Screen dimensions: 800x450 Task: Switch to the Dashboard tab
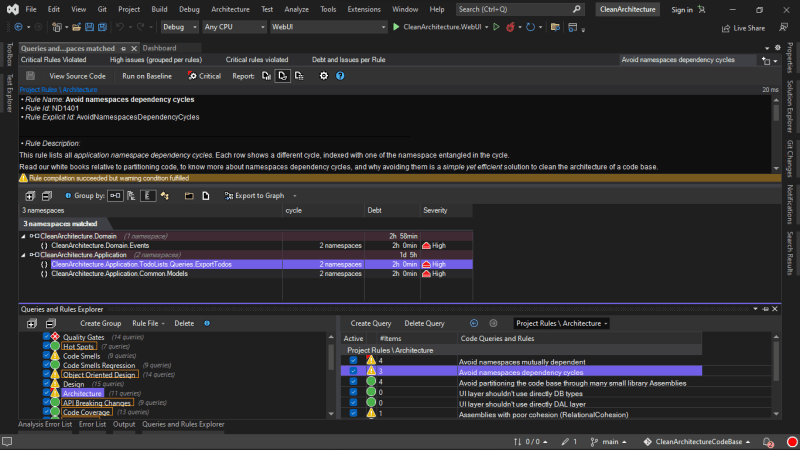coord(159,48)
